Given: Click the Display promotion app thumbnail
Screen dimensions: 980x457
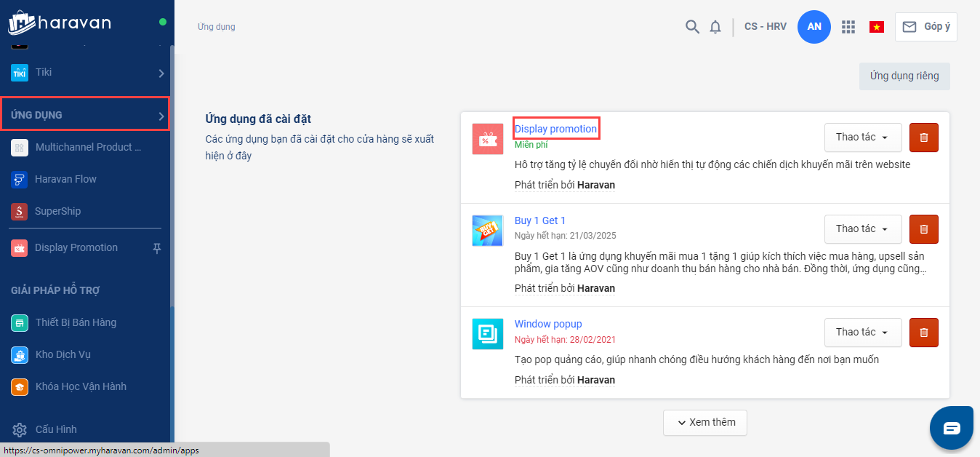Looking at the screenshot, I should [x=488, y=139].
